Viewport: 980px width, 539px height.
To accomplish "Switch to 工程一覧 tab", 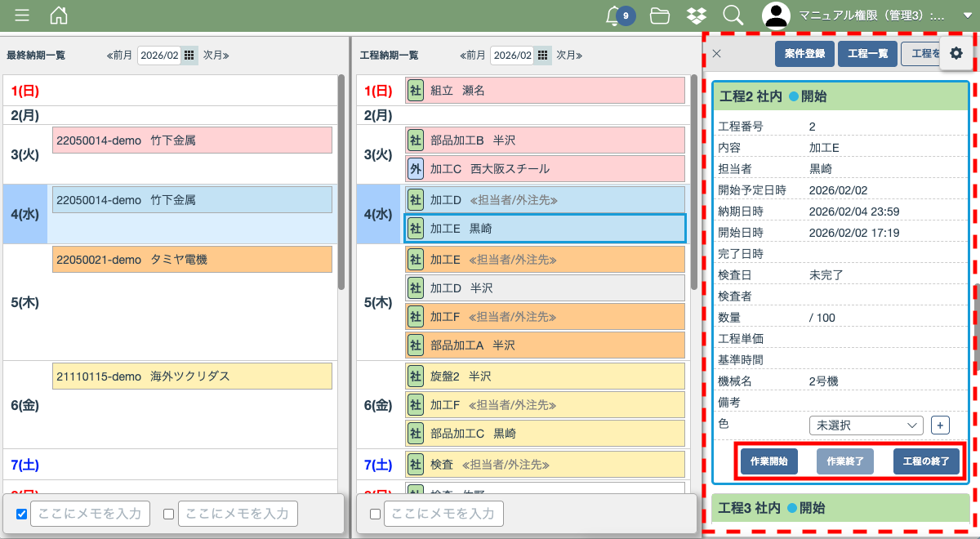I will (x=867, y=54).
